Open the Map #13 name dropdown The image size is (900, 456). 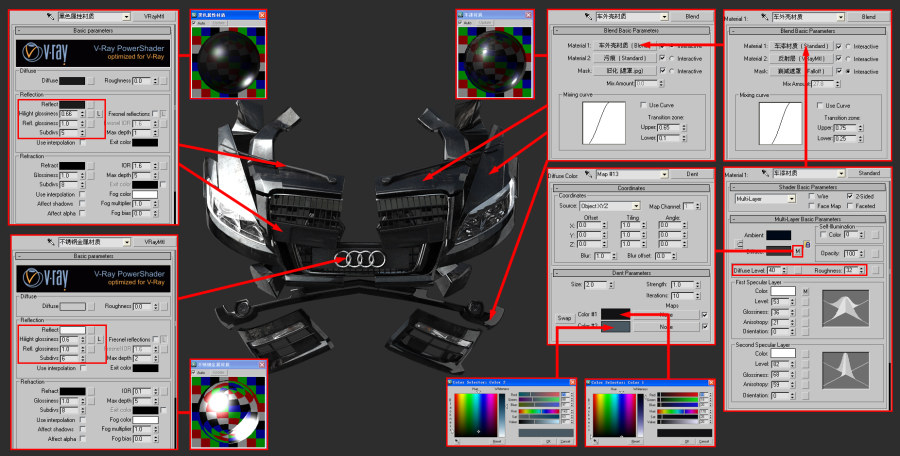665,174
